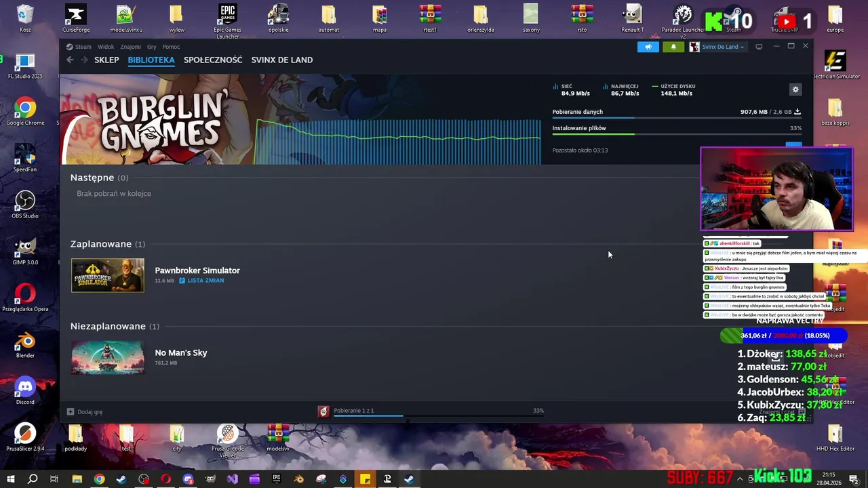This screenshot has width=868, height=488.
Task: Click the Instalowanie plików progress bar
Action: (677, 134)
